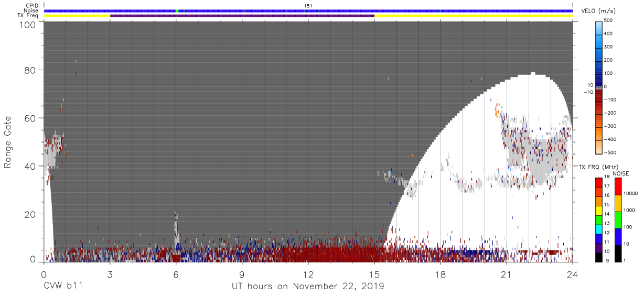Click the UT hours on November 22, 2019 title
The image size is (644, 297).
[308, 287]
